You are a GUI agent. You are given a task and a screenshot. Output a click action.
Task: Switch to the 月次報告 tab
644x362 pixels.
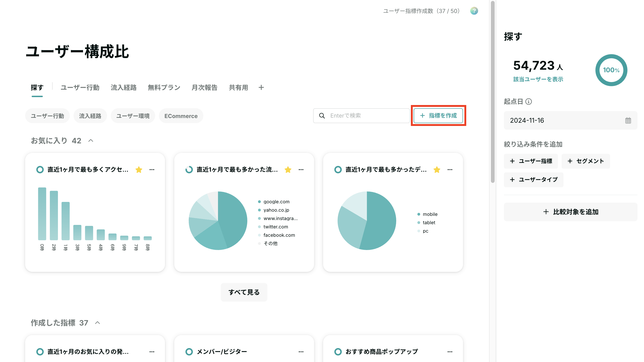pos(205,87)
